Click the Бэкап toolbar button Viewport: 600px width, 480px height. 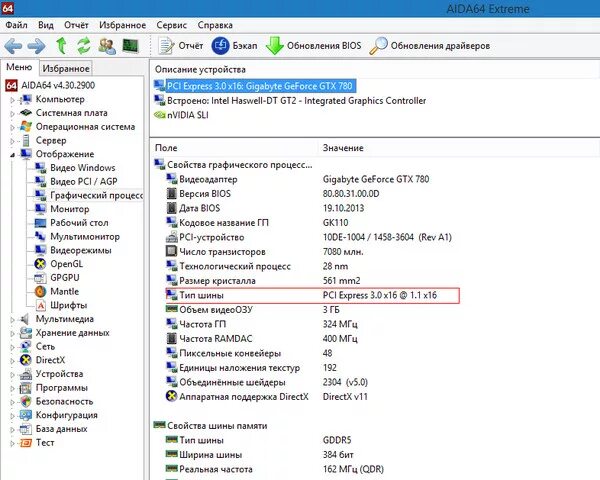[234, 46]
